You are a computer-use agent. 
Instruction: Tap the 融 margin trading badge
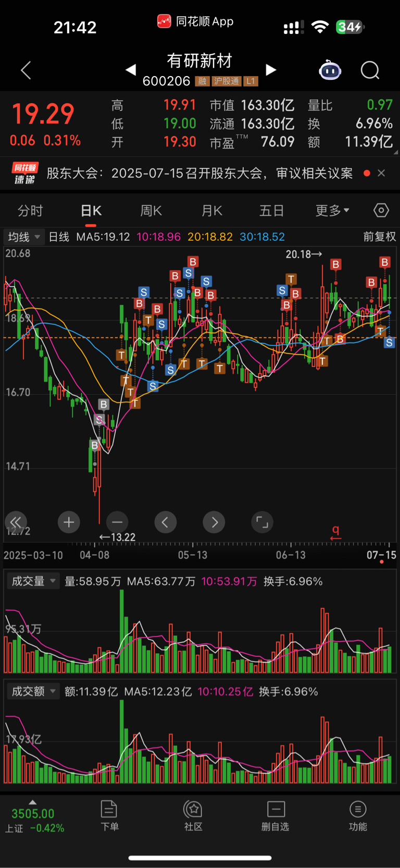tap(202, 81)
